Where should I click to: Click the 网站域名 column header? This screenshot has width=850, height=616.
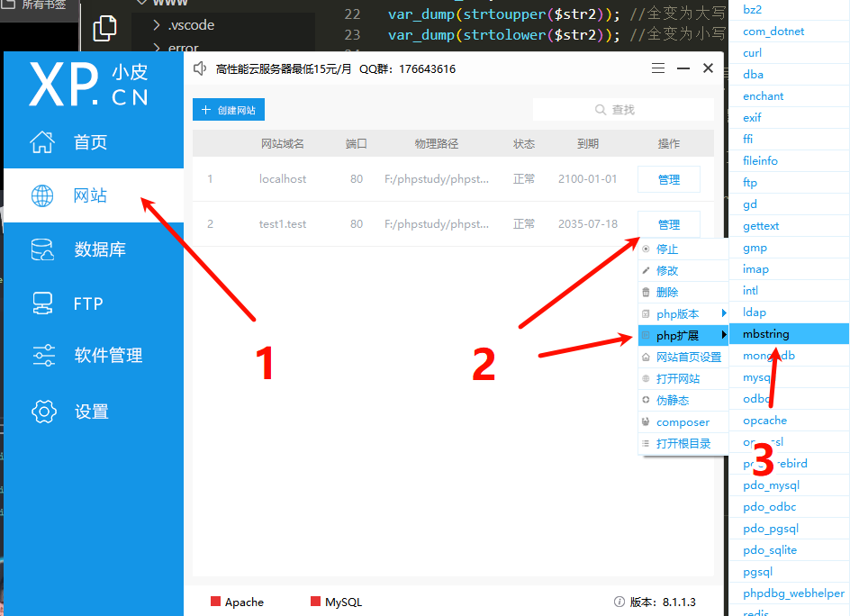(x=283, y=144)
